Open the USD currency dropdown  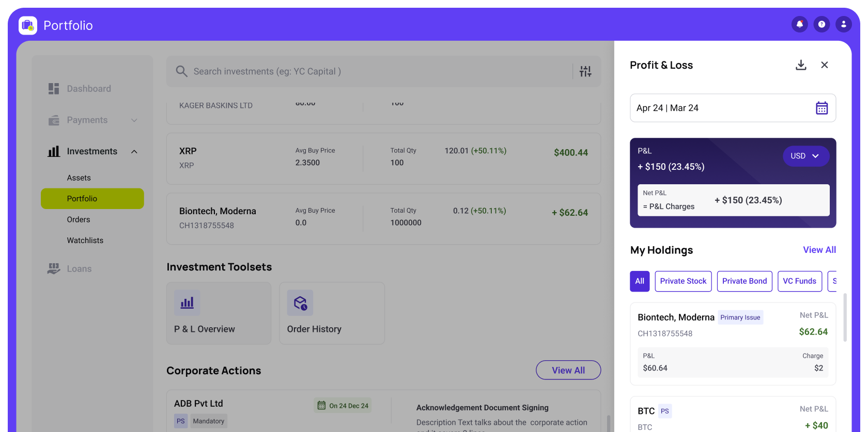806,156
